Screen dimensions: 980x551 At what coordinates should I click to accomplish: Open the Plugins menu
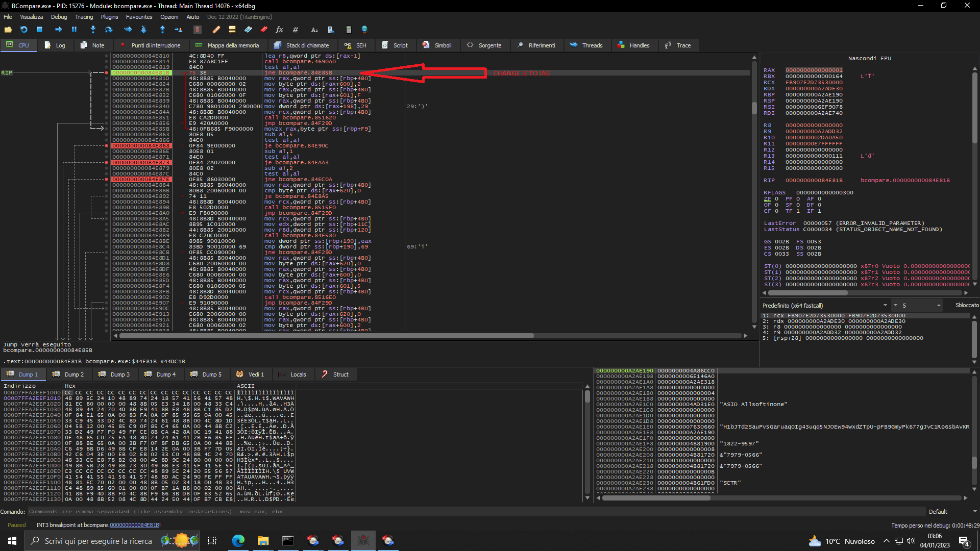pos(109,17)
